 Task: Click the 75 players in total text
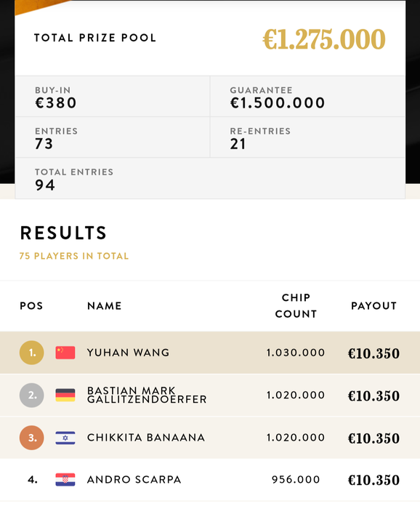74,256
